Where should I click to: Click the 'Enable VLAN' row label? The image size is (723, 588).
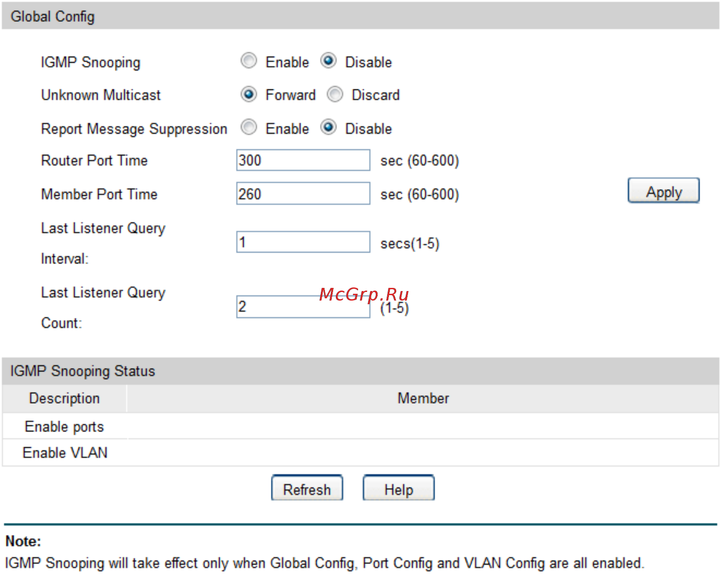pos(65,453)
